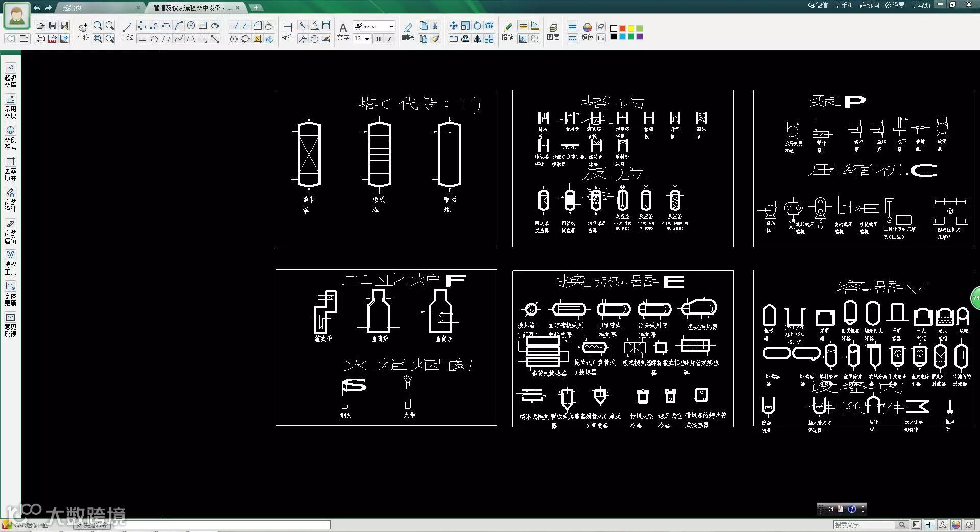Zoom out with the minus magnifier
Viewport: 980px width, 532px height.
(x=110, y=26)
